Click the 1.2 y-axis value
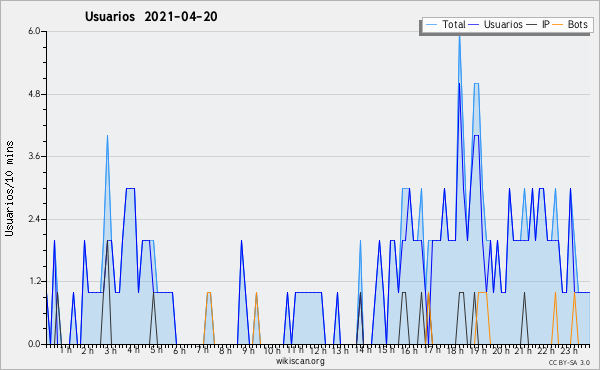 (x=34, y=282)
